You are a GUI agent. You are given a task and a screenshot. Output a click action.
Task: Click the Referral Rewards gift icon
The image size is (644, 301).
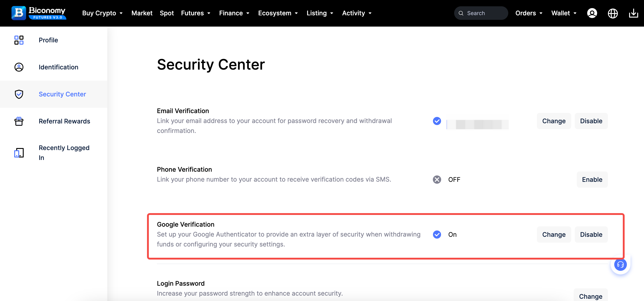point(19,121)
